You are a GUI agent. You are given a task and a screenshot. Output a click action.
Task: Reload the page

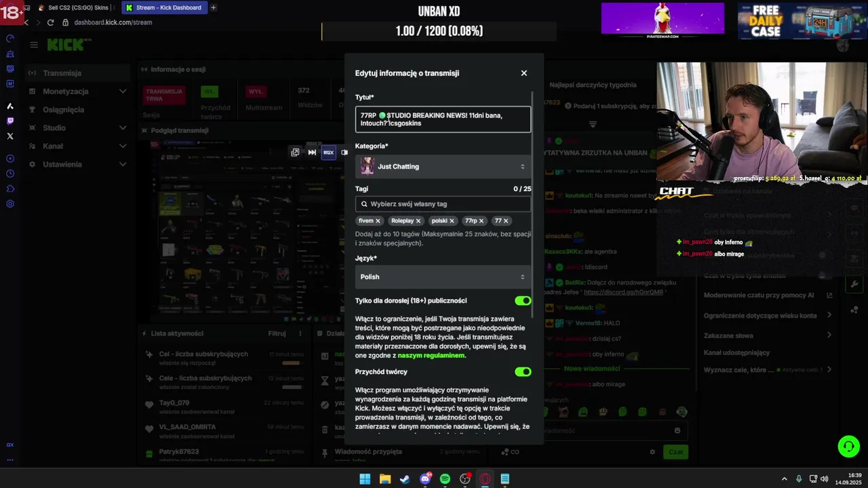[50, 22]
